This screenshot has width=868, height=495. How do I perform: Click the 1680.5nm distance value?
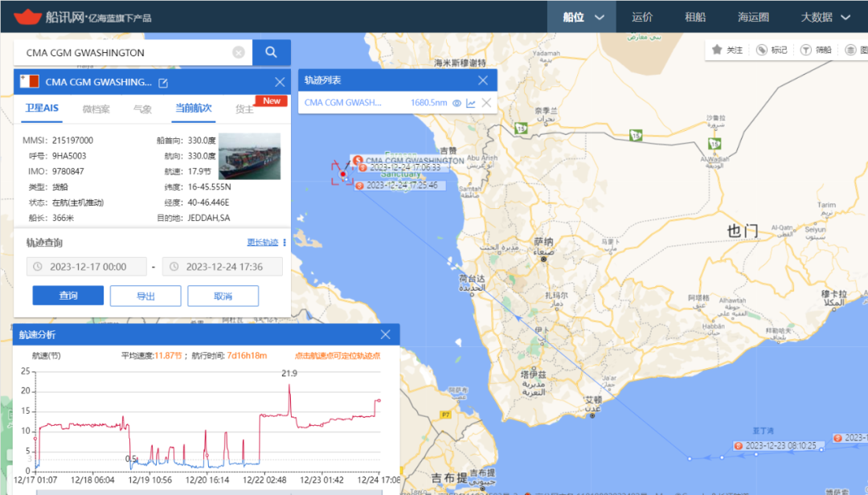(x=428, y=102)
